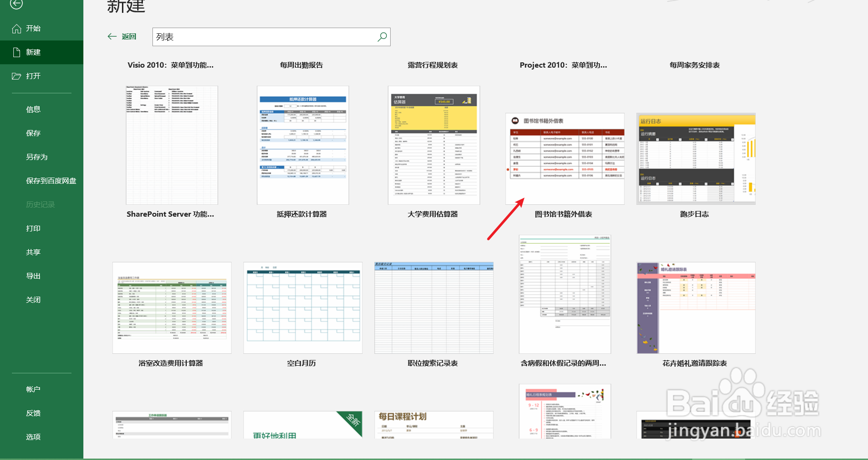Click the 抵押还款计算器 label
Viewport: 868px width, 460px height.
pos(302,214)
